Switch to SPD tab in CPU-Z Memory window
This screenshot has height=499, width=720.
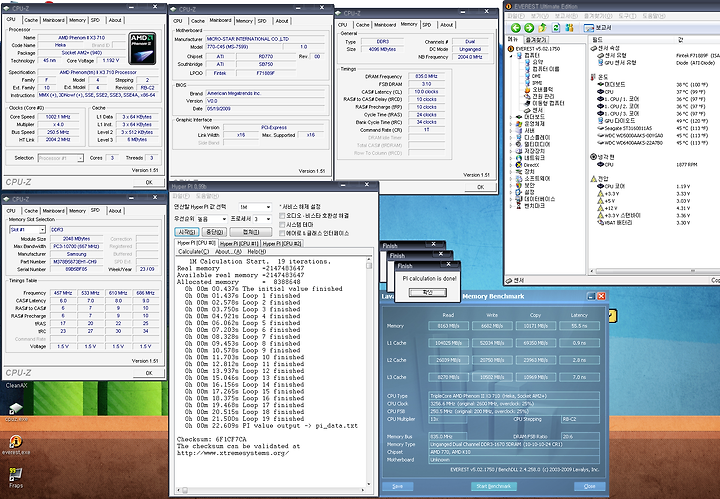(x=427, y=25)
